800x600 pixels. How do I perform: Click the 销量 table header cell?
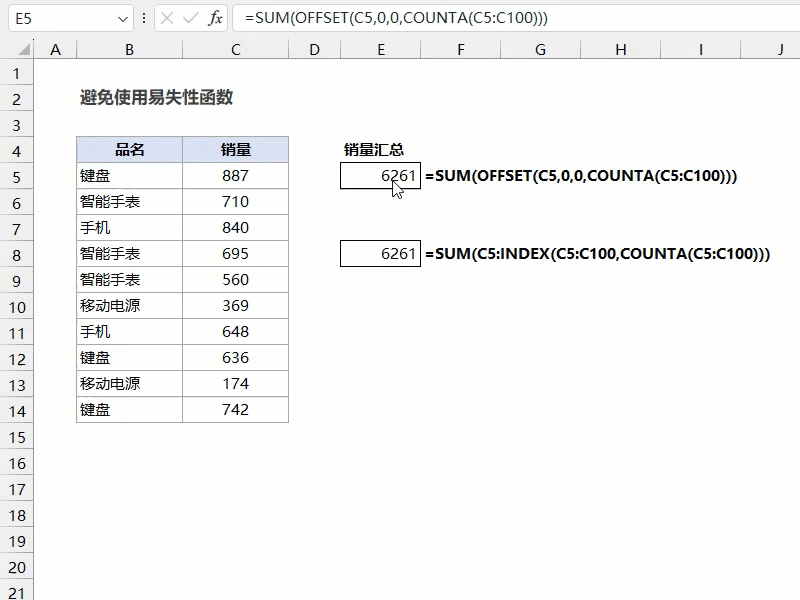(x=235, y=150)
